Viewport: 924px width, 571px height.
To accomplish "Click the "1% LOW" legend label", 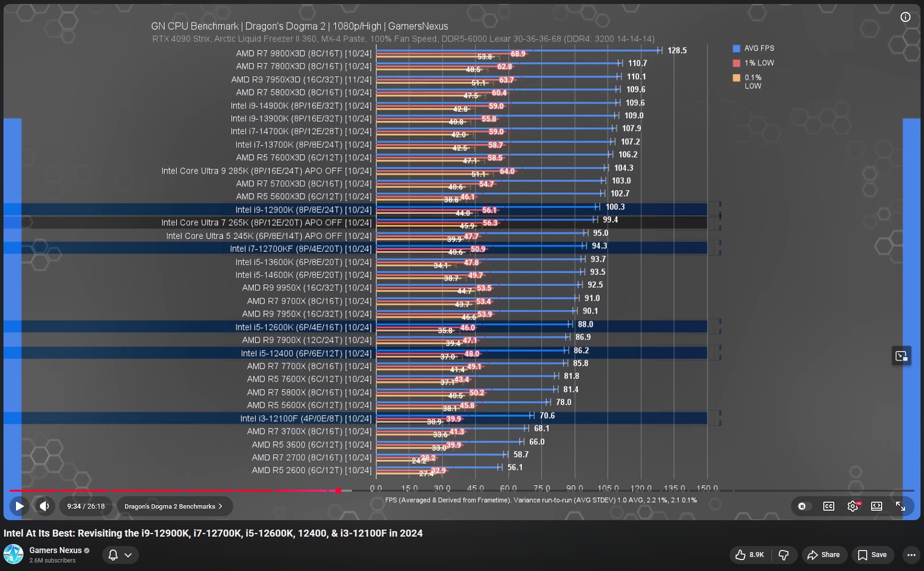I will click(x=759, y=63).
